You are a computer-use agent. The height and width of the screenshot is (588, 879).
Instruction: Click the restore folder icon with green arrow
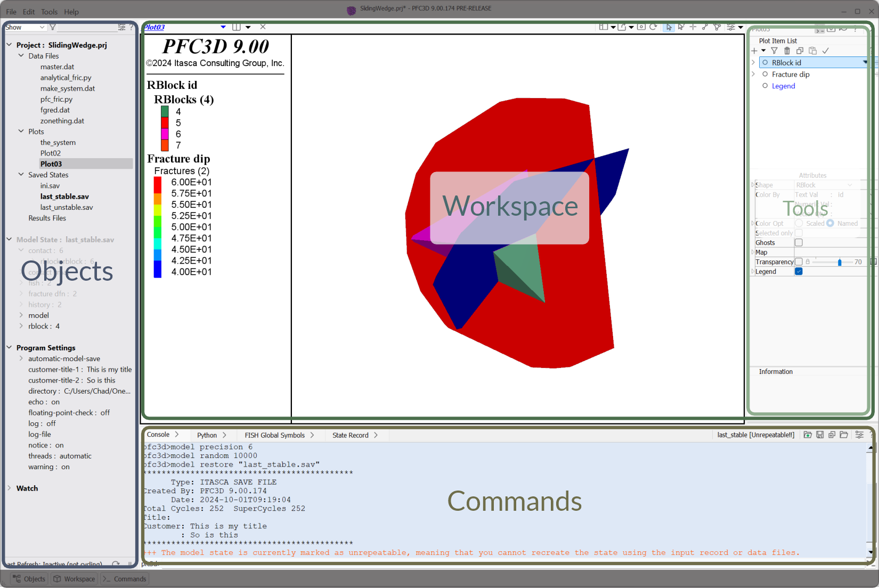pyautogui.click(x=808, y=435)
